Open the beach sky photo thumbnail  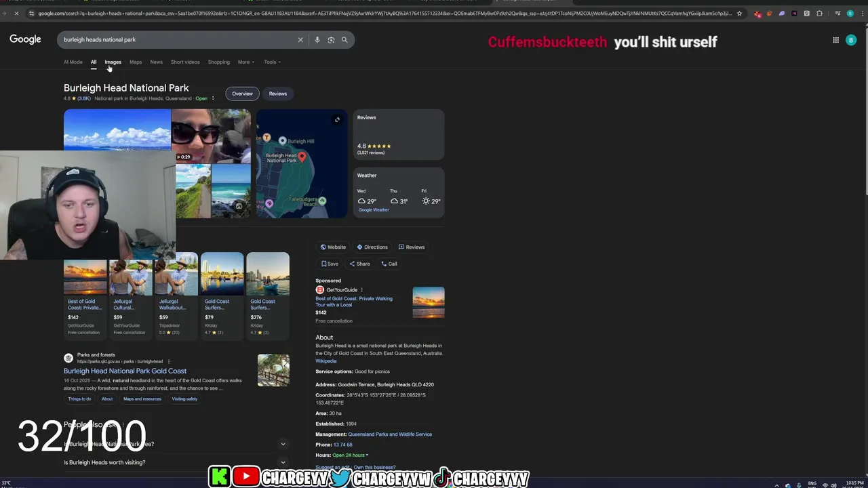pyautogui.click(x=117, y=129)
